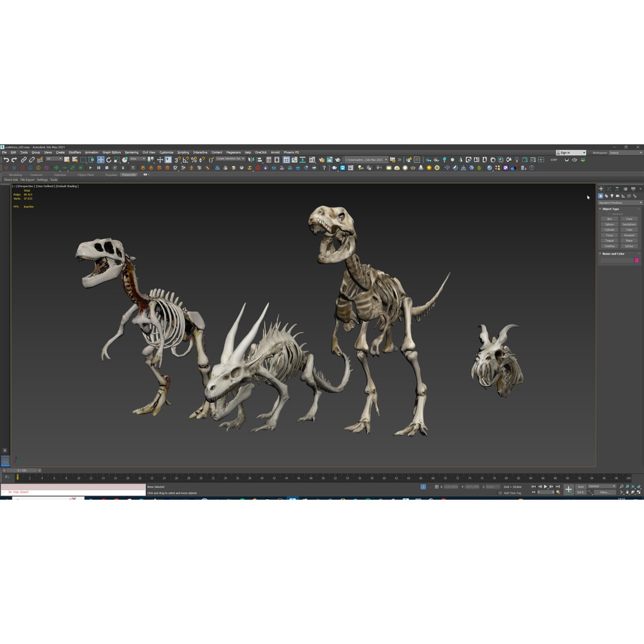Click the Key Mode toggle icon near frame field
This screenshot has height=644, width=644.
[534, 492]
